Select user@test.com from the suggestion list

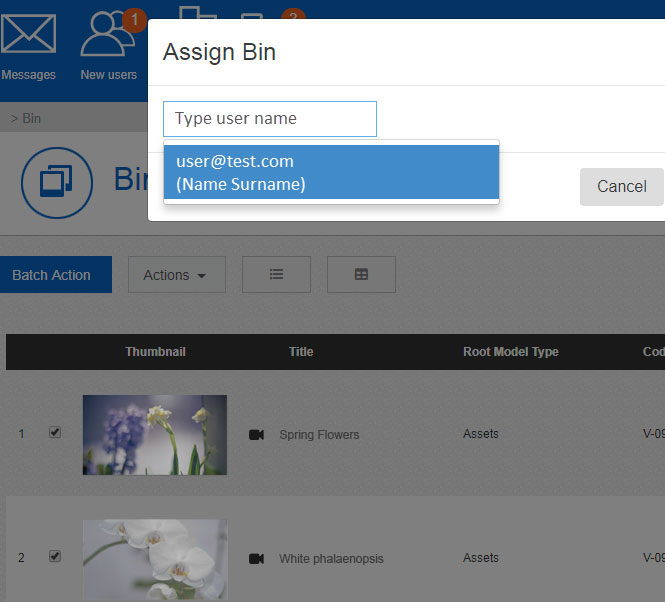coord(330,172)
